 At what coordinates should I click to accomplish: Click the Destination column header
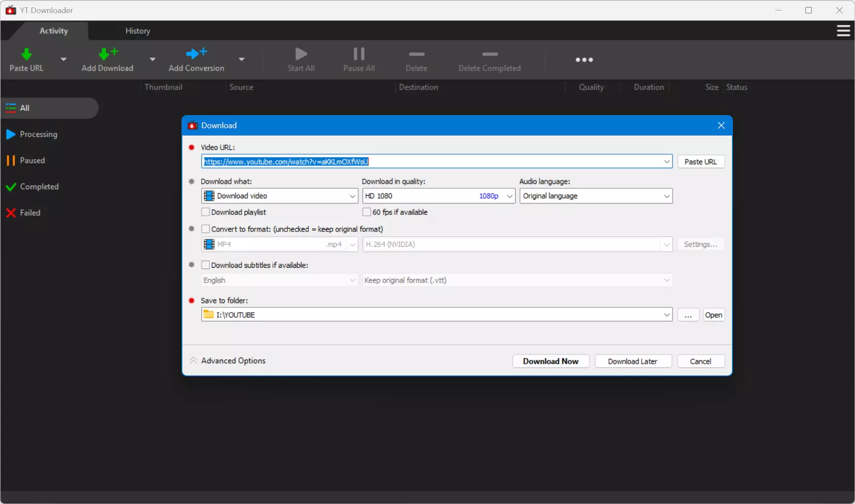pos(418,87)
